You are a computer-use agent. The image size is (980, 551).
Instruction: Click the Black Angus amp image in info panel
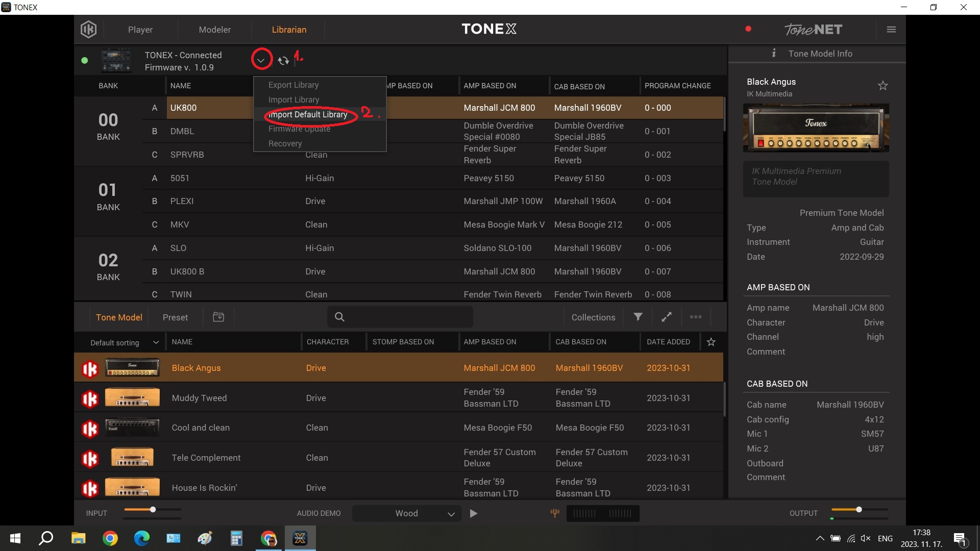tap(816, 128)
